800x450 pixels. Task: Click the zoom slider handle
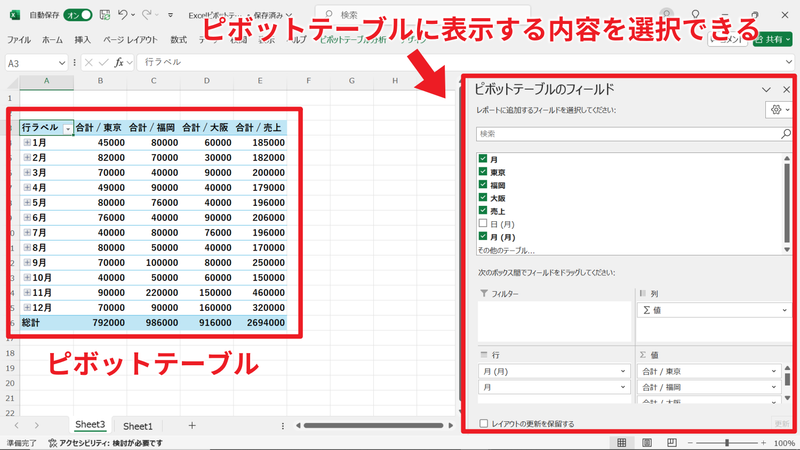point(727,443)
